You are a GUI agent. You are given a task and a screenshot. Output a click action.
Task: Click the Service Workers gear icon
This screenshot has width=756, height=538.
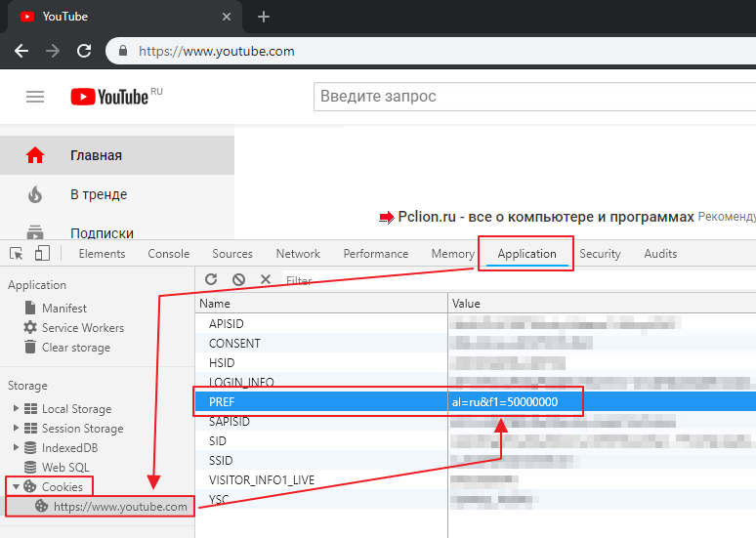click(30, 327)
